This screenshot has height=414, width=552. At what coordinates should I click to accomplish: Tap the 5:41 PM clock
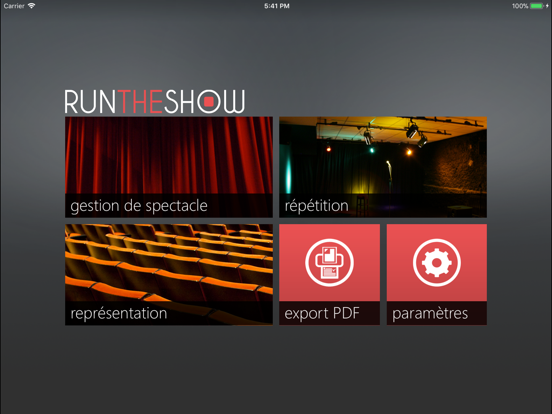coord(277,6)
